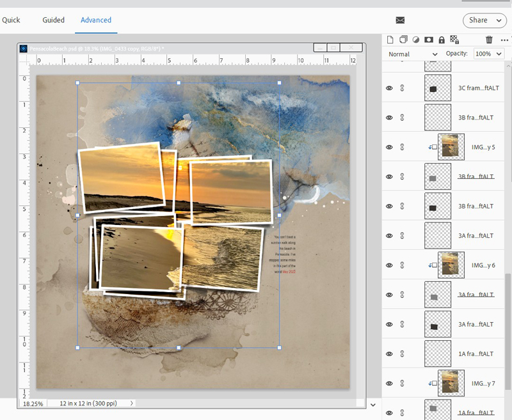
Task: Click link icon on 3C fram...ftALT layer
Action: click(x=402, y=88)
